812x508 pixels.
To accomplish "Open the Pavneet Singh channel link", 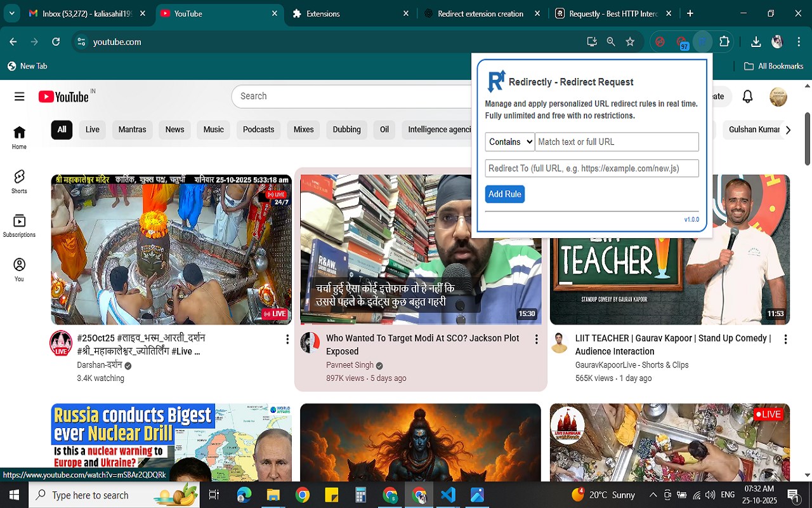I will click(350, 365).
